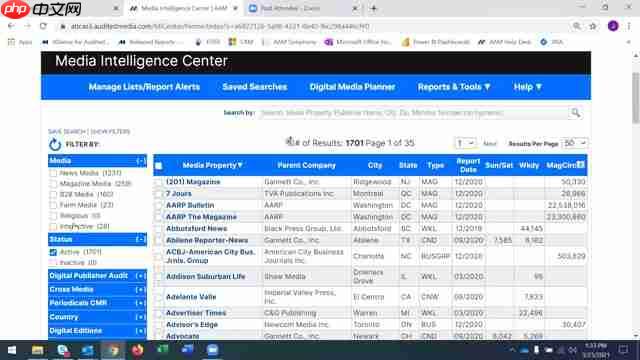Sort by Media Property column header

tap(213, 165)
